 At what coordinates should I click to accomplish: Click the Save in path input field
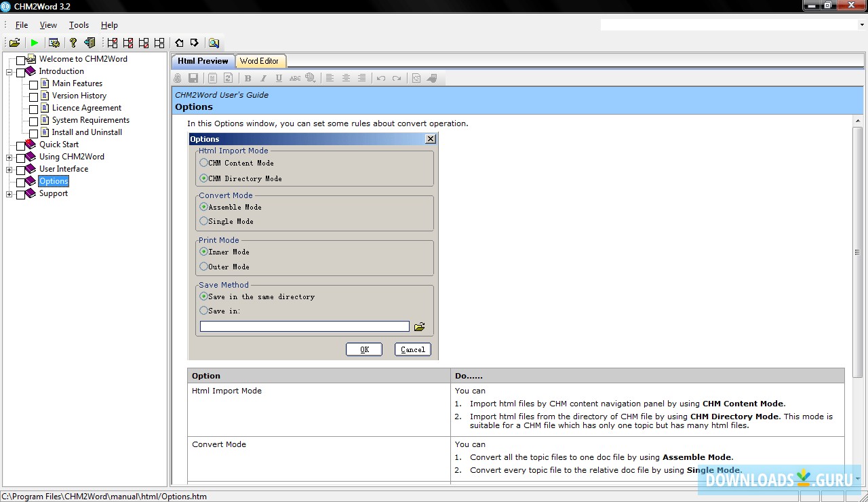pyautogui.click(x=304, y=326)
